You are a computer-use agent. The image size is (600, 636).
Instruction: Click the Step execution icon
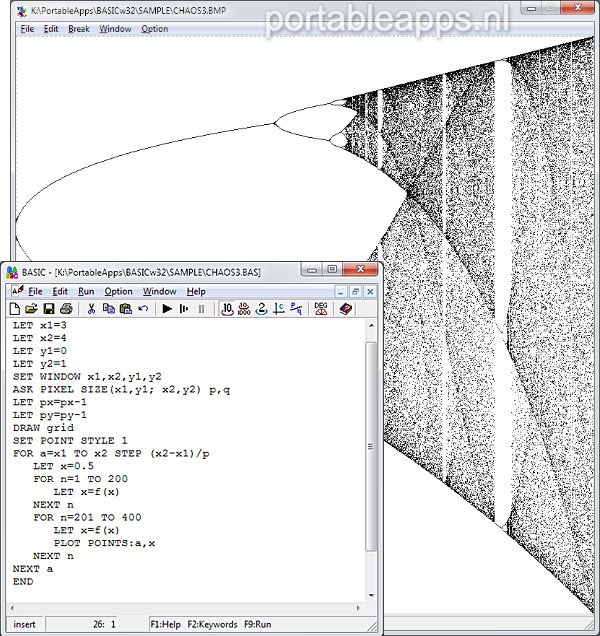(184, 309)
